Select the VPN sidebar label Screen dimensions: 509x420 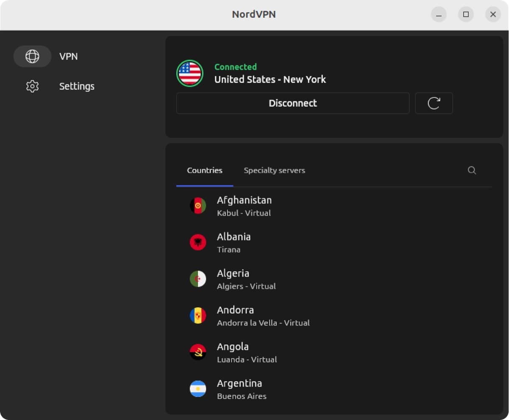[x=68, y=56]
